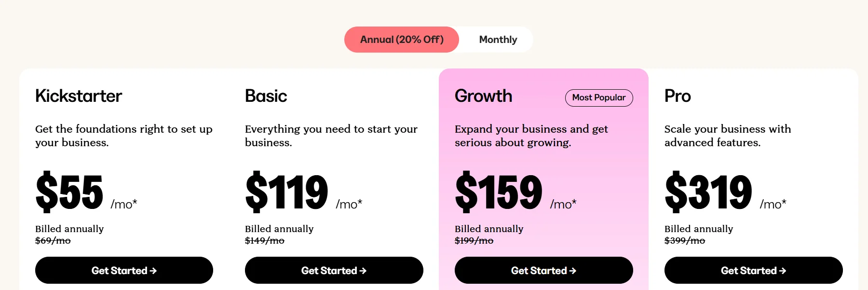Select the Most Popular badge on Growth
868x290 pixels.
click(x=598, y=97)
